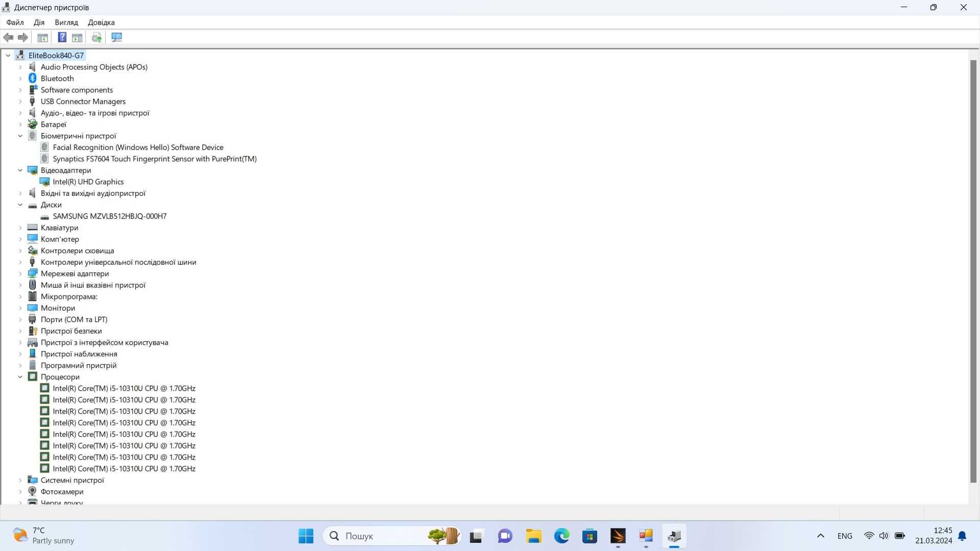Click the Wi-Fi icon in system tray
Viewport: 980px width, 551px height.
[869, 536]
